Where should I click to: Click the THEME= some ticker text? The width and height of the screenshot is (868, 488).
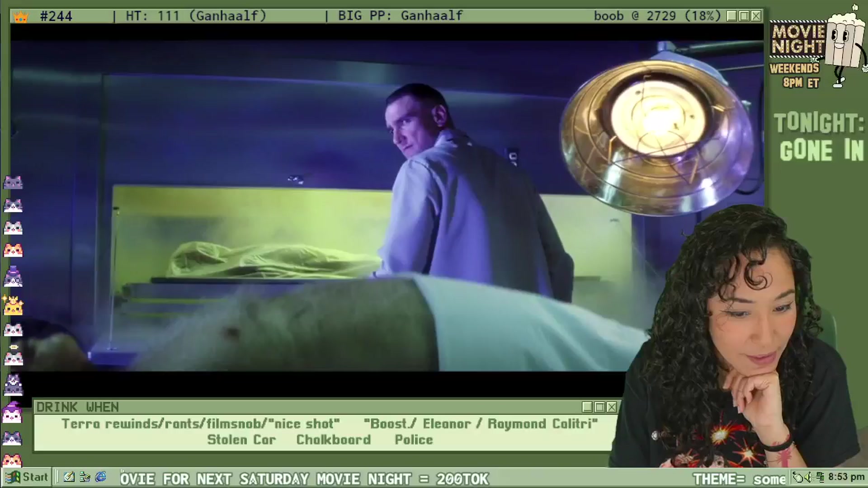click(x=740, y=479)
